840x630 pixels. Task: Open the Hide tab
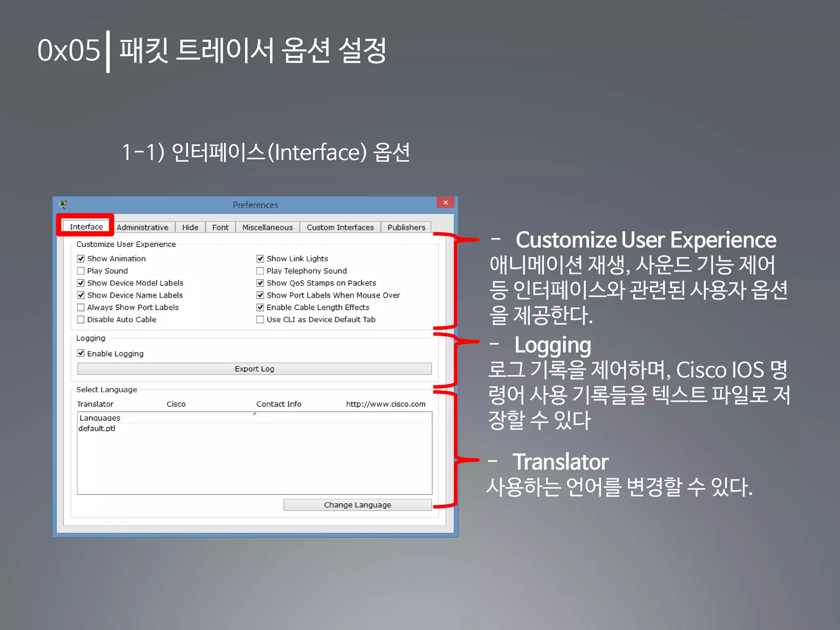(x=190, y=227)
